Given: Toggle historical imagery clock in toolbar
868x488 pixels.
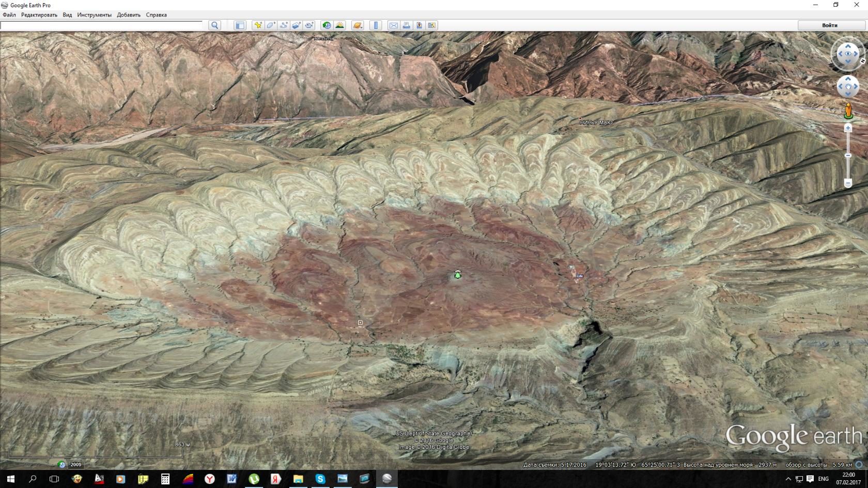Looking at the screenshot, I should pyautogui.click(x=327, y=25).
